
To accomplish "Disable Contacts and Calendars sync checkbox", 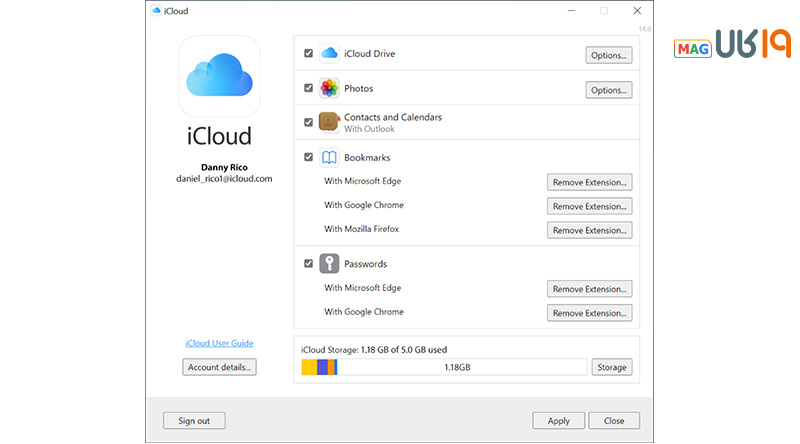I will pyautogui.click(x=308, y=123).
